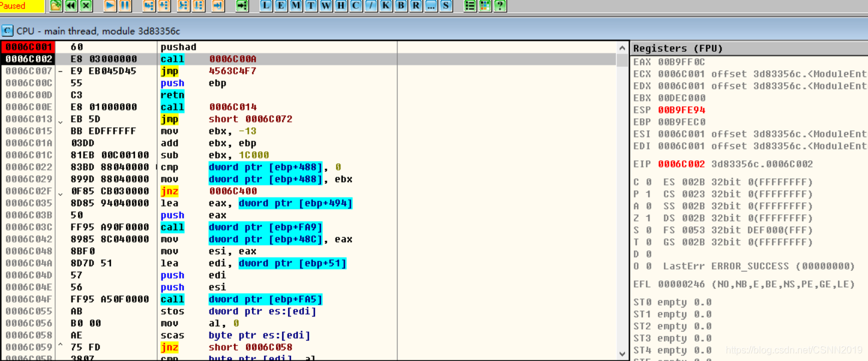Click LastErr ERROR_SUCCESS entry
The height and width of the screenshot is (361, 868).
[759, 266]
